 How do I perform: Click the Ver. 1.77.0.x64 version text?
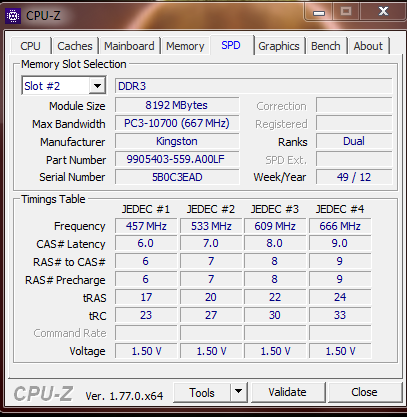[124, 396]
